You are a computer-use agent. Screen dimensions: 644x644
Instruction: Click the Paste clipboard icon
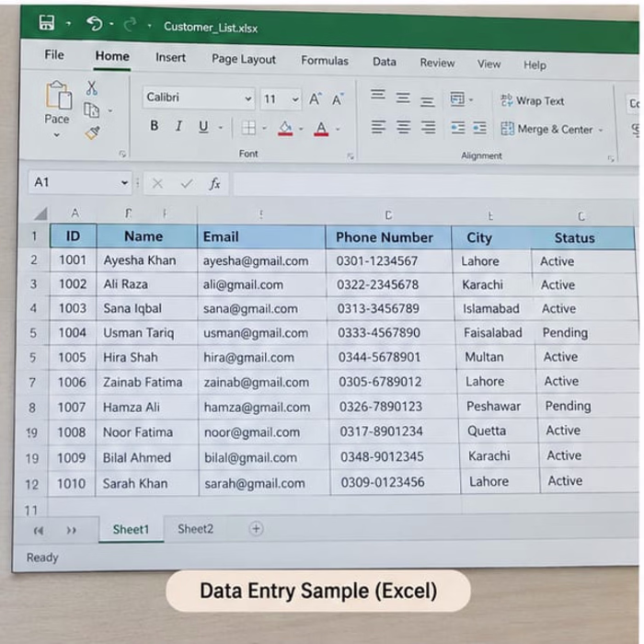(59, 96)
